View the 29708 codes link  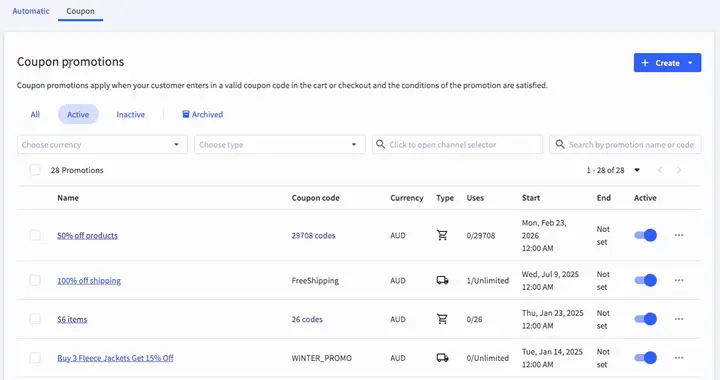pos(314,235)
